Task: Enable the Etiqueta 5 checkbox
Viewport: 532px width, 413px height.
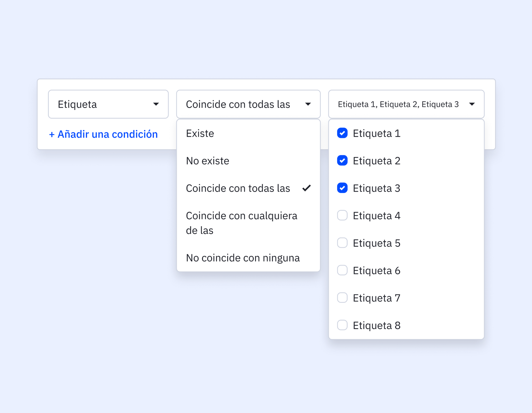Action: point(342,243)
